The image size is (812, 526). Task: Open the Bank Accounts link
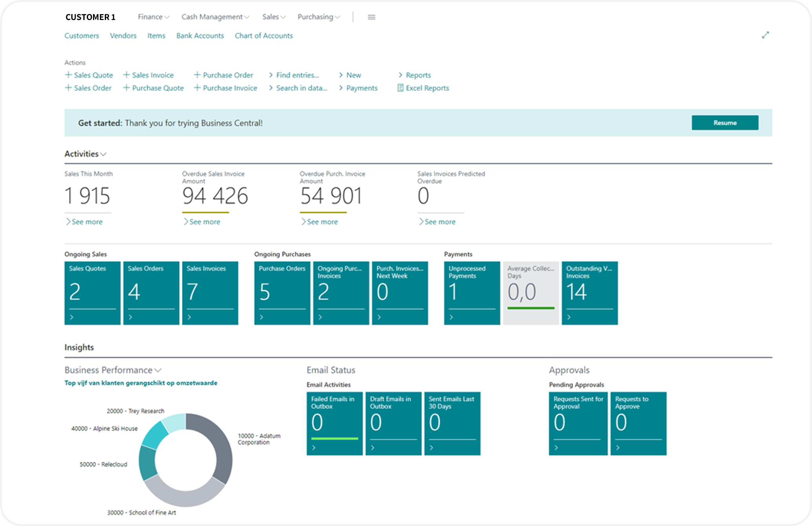coord(200,36)
